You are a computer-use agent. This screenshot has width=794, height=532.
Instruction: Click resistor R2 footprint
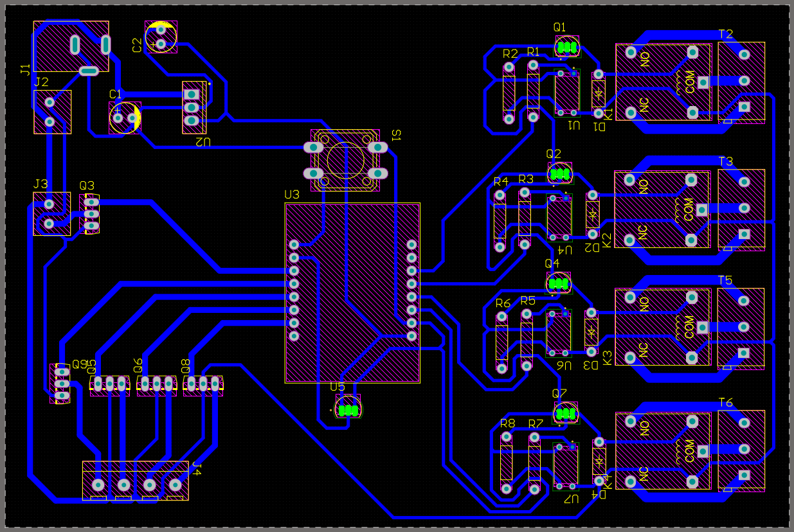[x=509, y=93]
